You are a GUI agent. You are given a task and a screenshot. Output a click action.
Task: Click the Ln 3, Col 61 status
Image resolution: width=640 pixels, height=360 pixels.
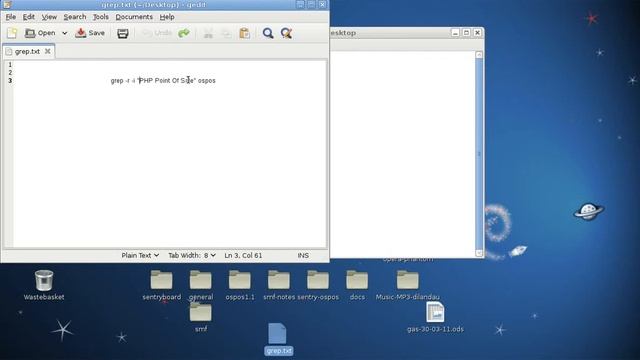tap(243, 255)
